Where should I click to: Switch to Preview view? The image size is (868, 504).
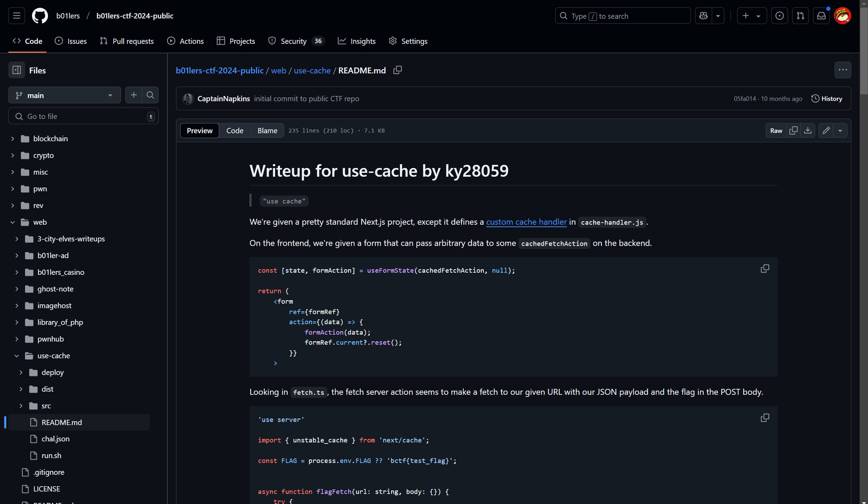pos(199,130)
